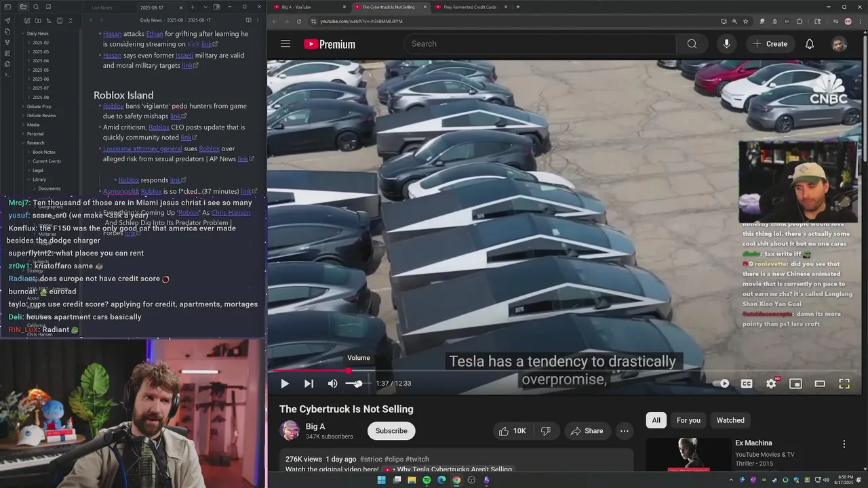Viewport: 868px width, 488px height.
Task: Toggle the Obsidian left sidebar
Action: click(7, 7)
